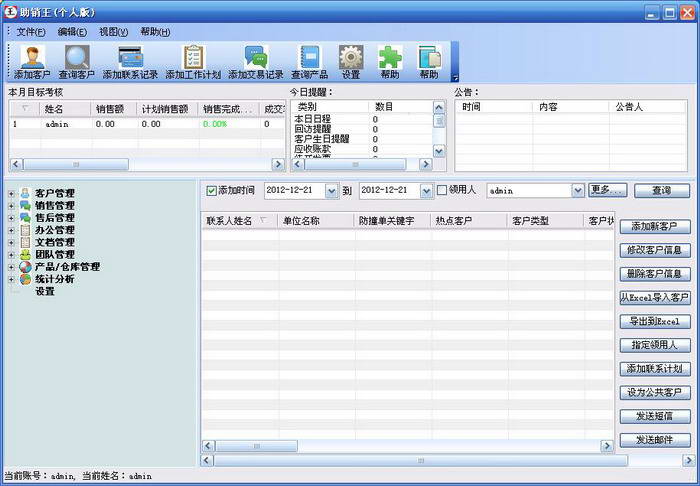The height and width of the screenshot is (486, 700).
Task: Click the 修改客户信息 button
Action: (x=655, y=250)
